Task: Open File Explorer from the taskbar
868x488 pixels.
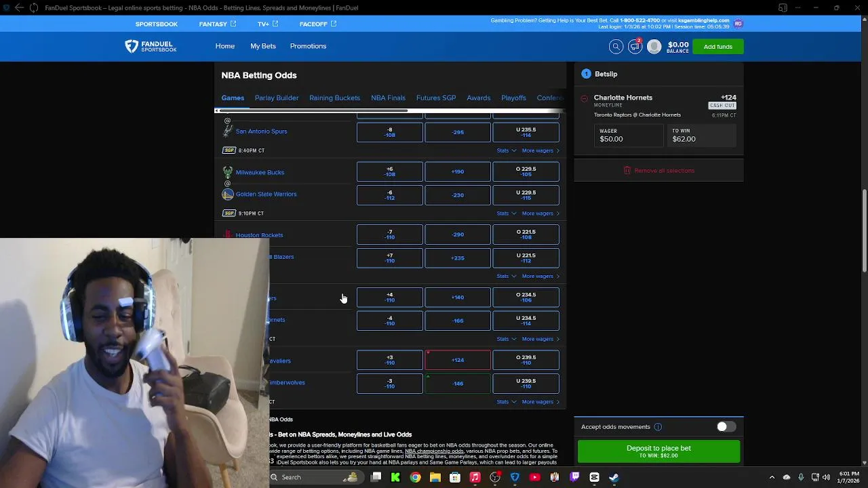Action: [x=435, y=477]
